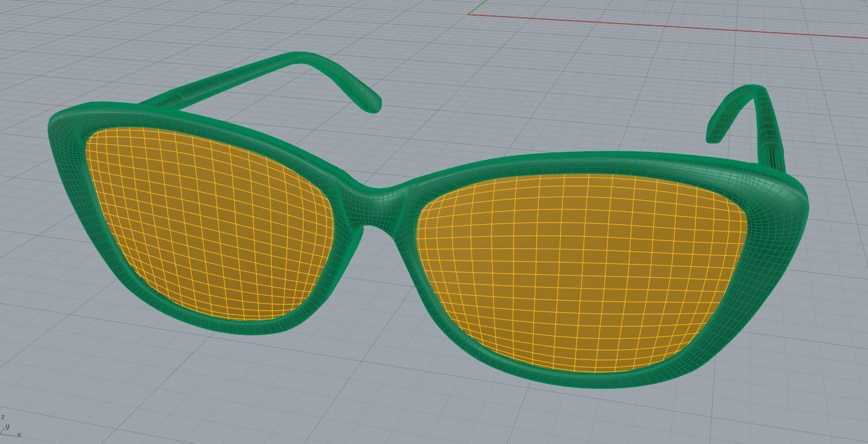Select the left orange lens surface
868x444 pixels.
(210, 224)
